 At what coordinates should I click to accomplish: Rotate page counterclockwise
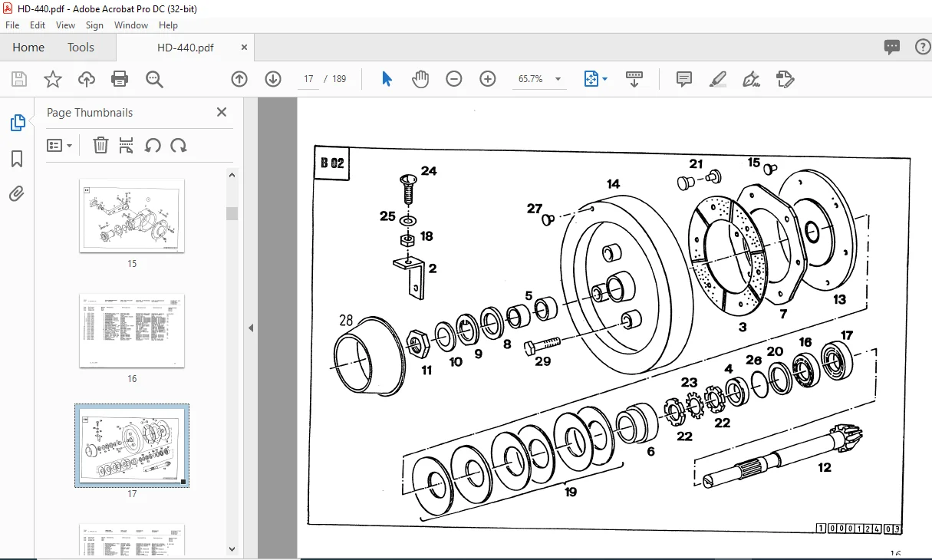[x=153, y=145]
